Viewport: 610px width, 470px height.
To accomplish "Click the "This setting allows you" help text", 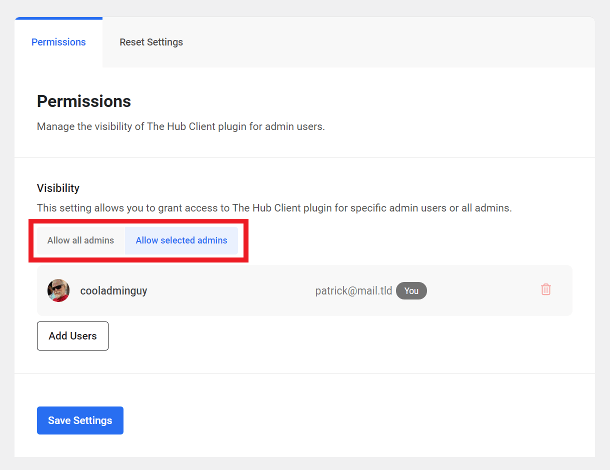I will point(273,208).
